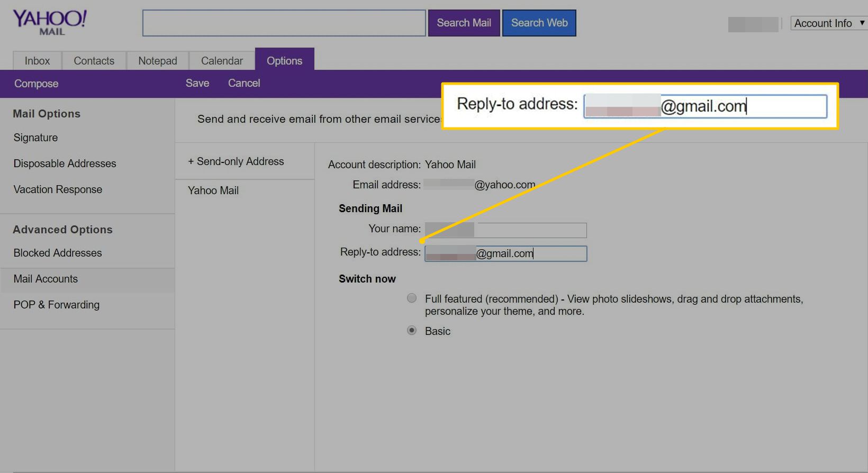
Task: Click the Reply-to address input field
Action: 505,253
